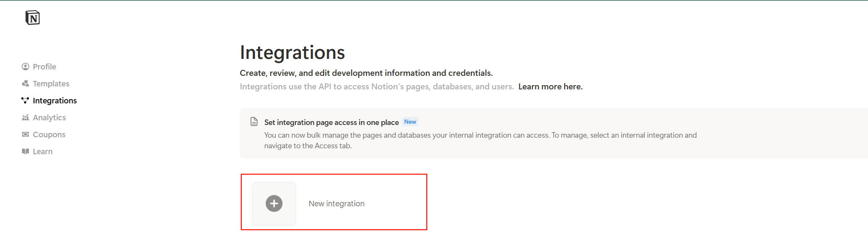
Task: Open the Profile menu item
Action: point(45,67)
